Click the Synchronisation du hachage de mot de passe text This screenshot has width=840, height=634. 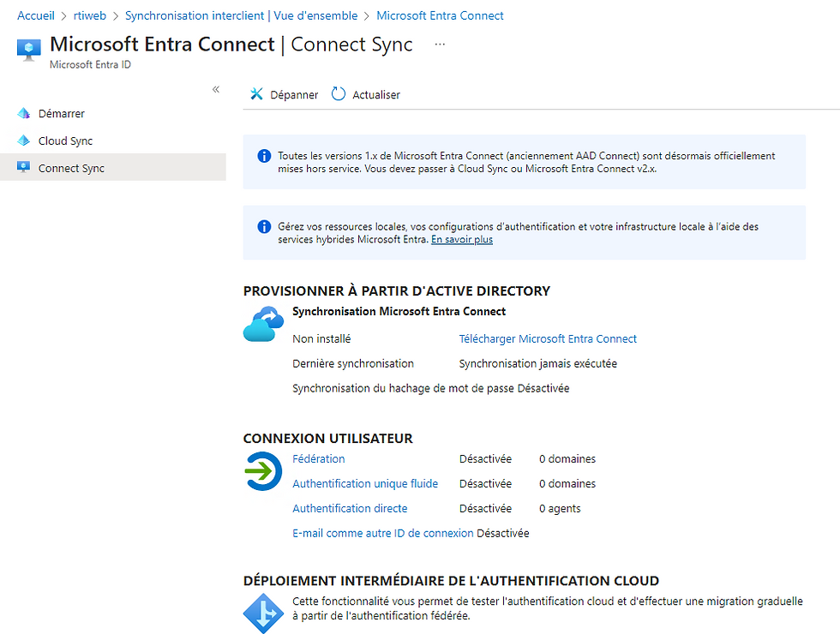coord(403,388)
